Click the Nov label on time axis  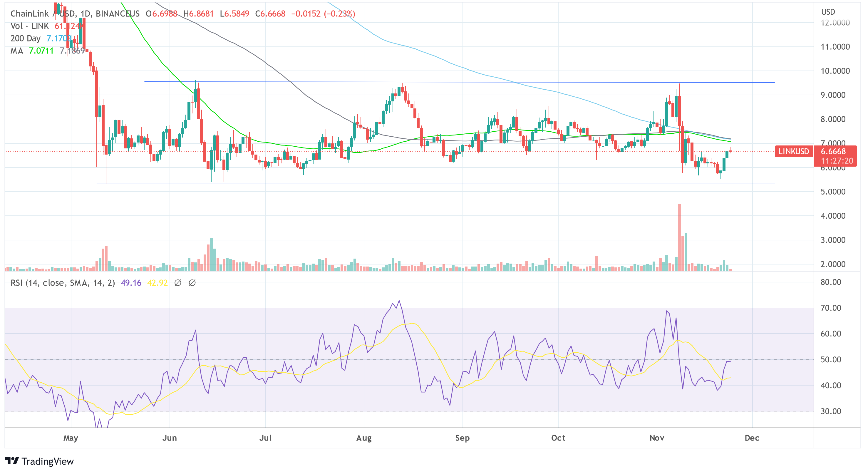point(657,438)
